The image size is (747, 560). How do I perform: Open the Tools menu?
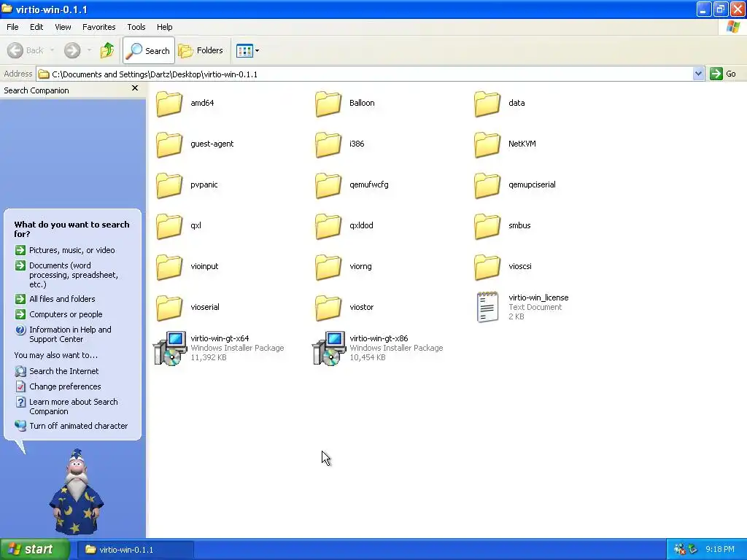(136, 27)
